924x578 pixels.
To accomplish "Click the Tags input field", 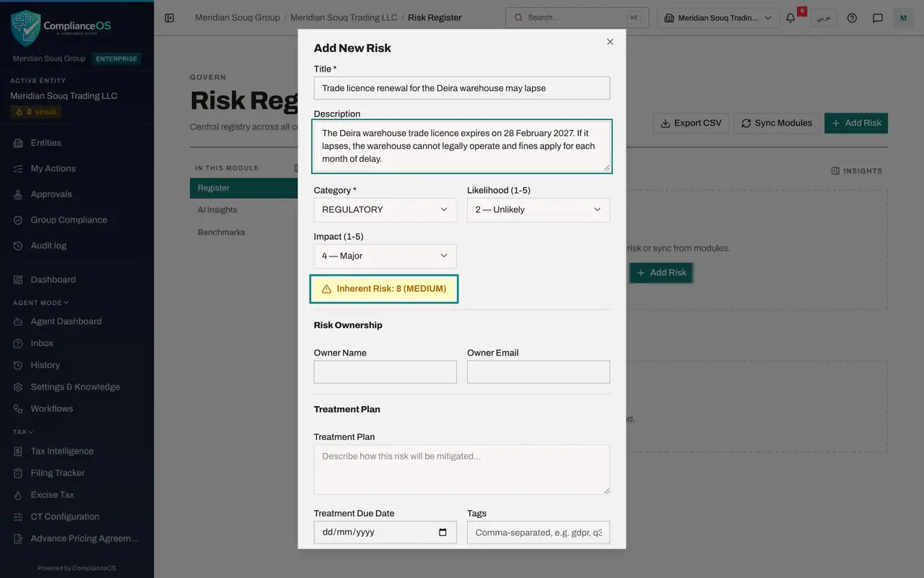I will point(539,532).
